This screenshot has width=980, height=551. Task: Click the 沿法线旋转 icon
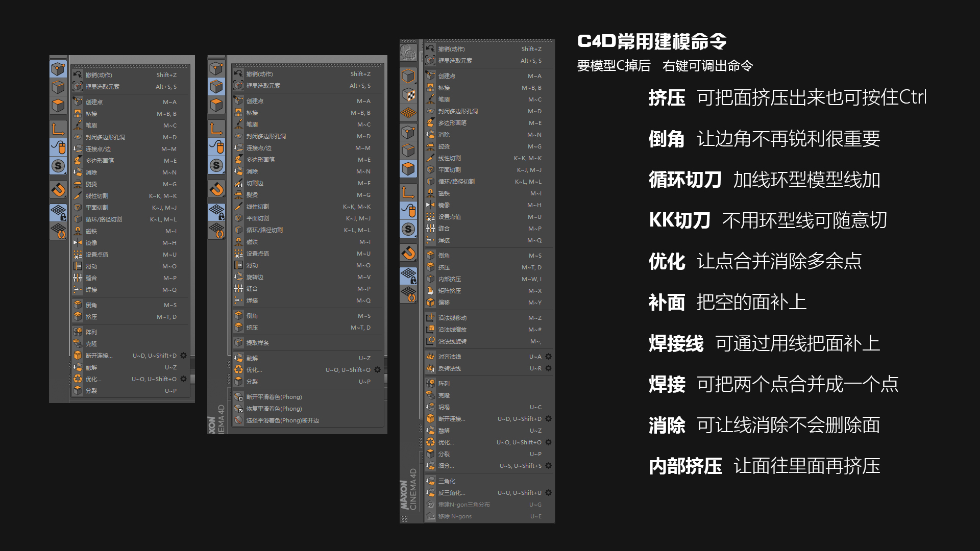coord(431,341)
